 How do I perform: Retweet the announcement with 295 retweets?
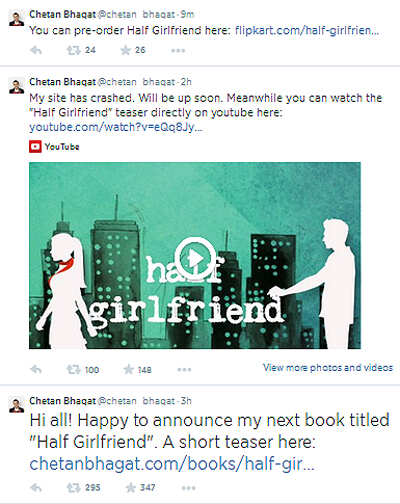coord(74,488)
